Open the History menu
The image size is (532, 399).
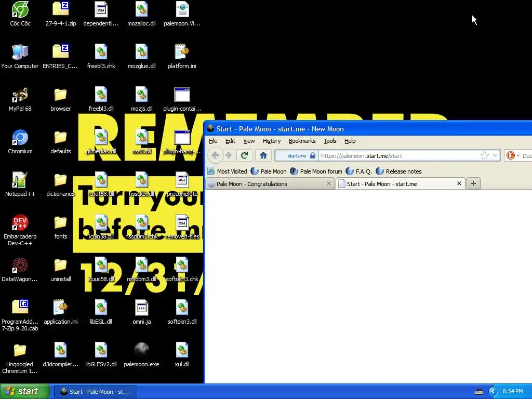(272, 141)
